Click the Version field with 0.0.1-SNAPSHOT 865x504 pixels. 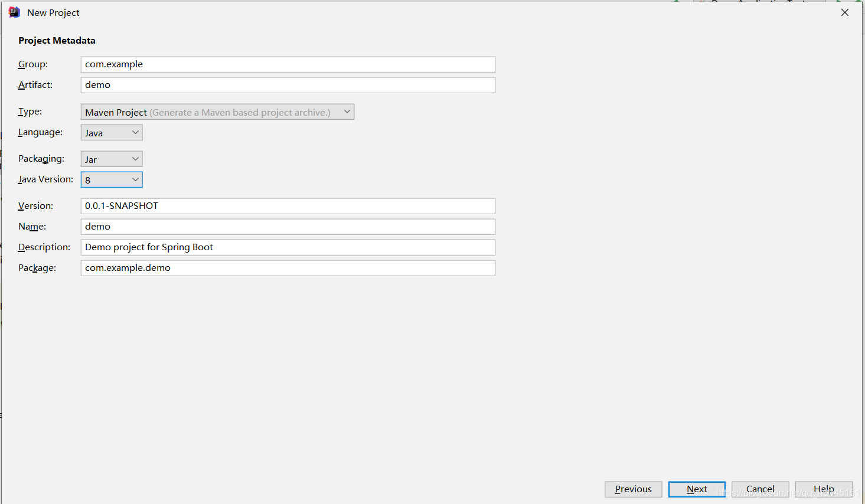(x=288, y=206)
